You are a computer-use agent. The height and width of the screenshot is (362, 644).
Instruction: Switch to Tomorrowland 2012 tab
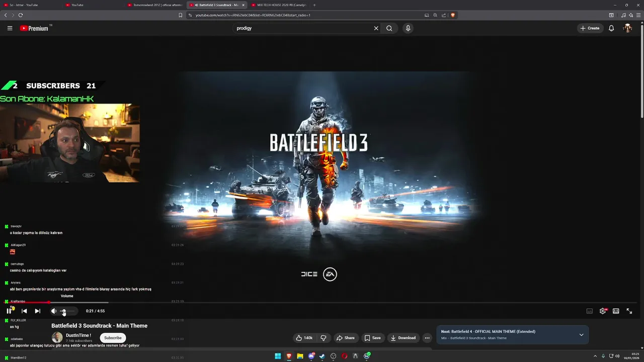click(x=155, y=5)
